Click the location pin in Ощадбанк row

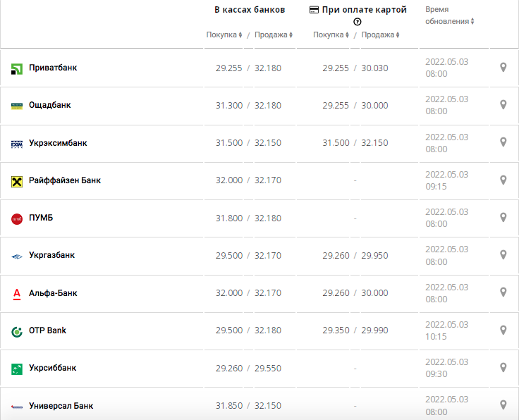click(x=503, y=105)
